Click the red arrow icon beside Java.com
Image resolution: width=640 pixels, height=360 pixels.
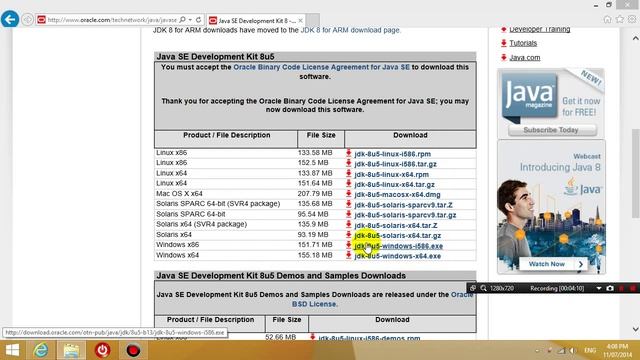tap(504, 57)
